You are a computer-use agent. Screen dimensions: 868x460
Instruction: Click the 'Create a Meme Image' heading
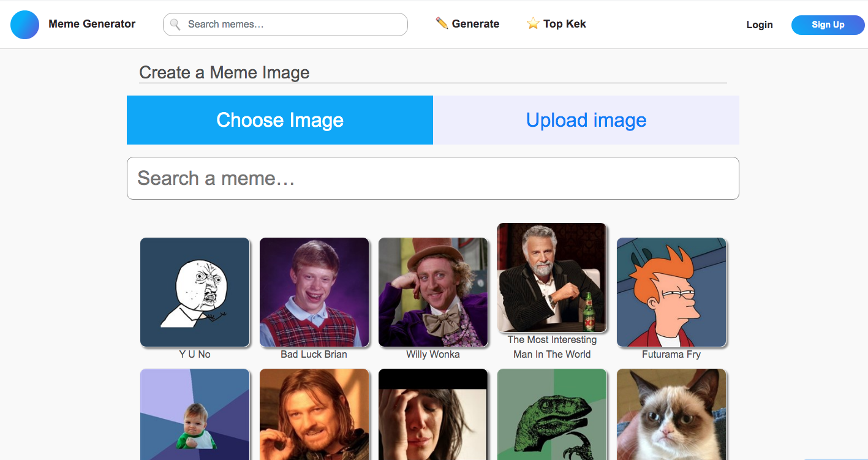pyautogui.click(x=224, y=72)
